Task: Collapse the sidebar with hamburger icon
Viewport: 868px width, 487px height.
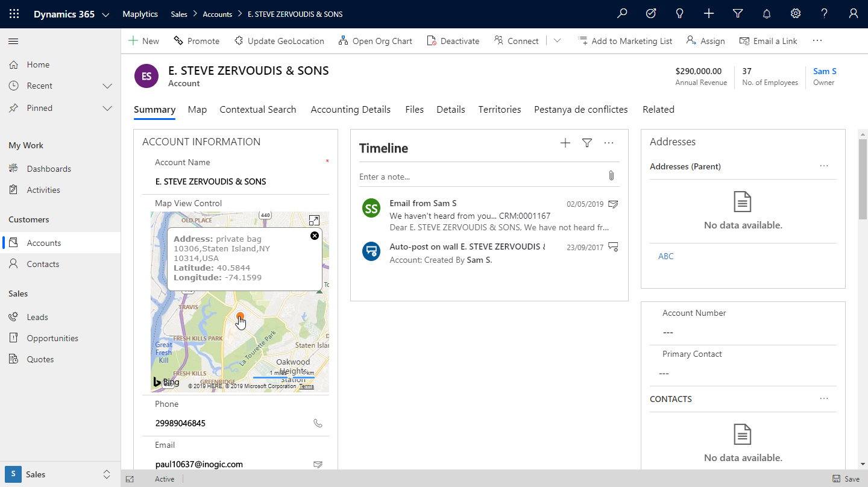Action: click(x=13, y=41)
